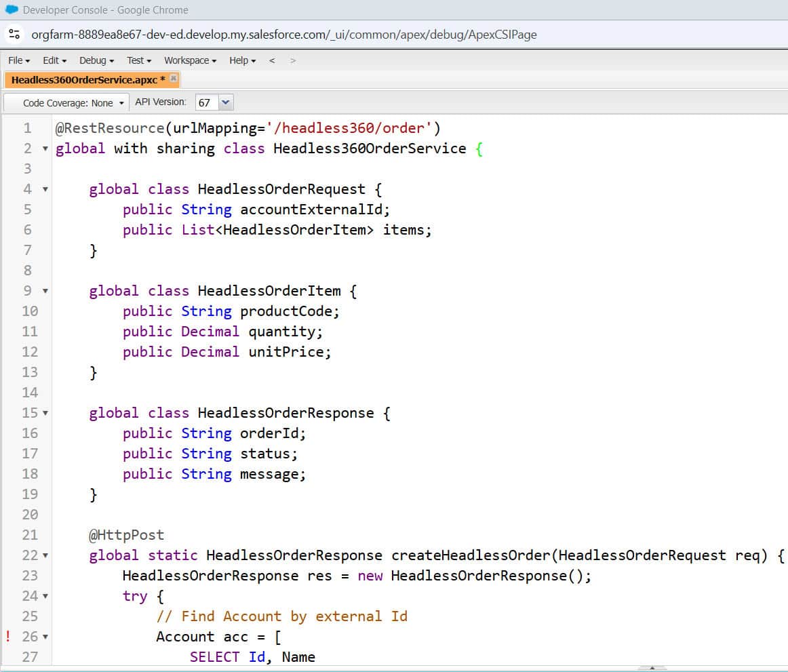788x672 pixels.
Task: Open the Debug menu
Action: tap(96, 60)
